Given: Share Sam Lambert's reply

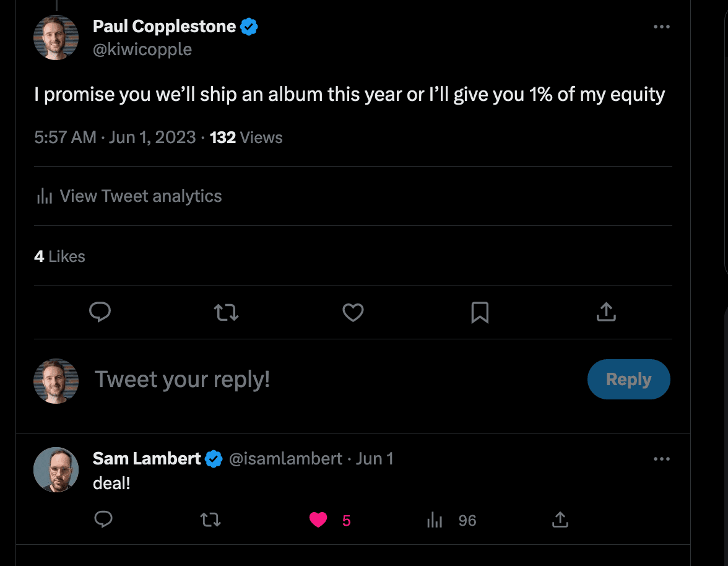Looking at the screenshot, I should point(560,520).
